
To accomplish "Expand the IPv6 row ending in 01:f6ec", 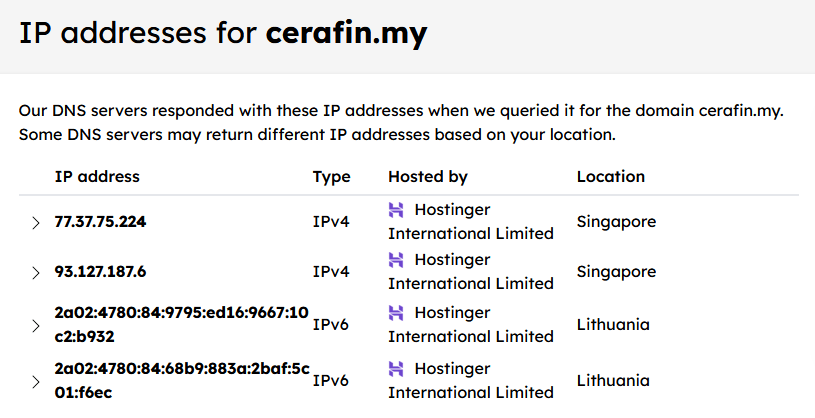I will 36,381.
